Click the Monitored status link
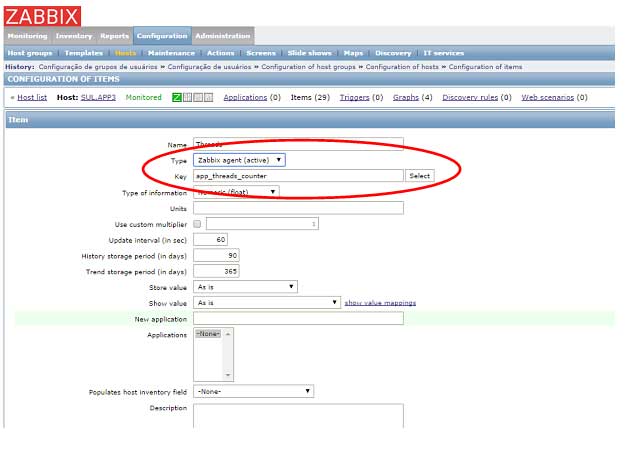Viewport: 629px width, 459px height. 144,97
